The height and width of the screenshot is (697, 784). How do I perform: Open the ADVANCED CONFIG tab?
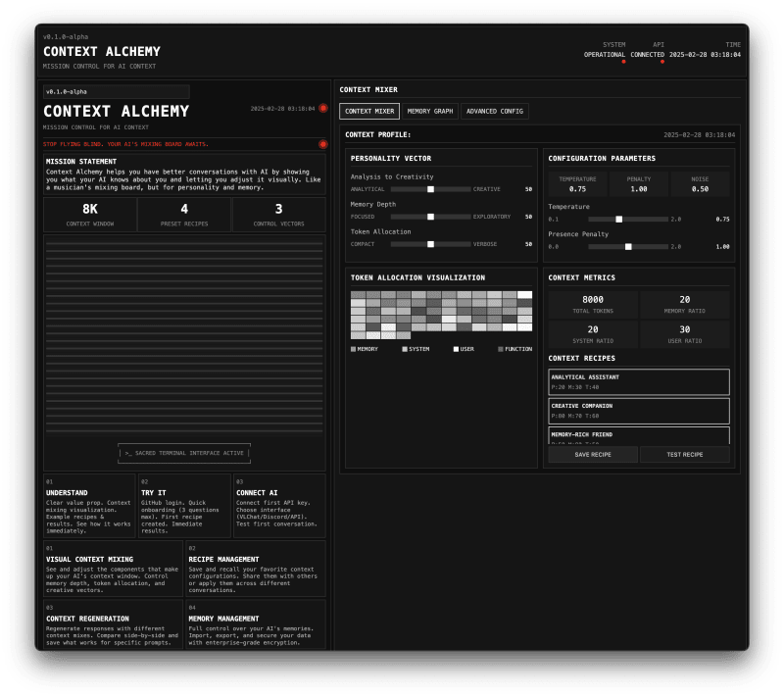(493, 111)
